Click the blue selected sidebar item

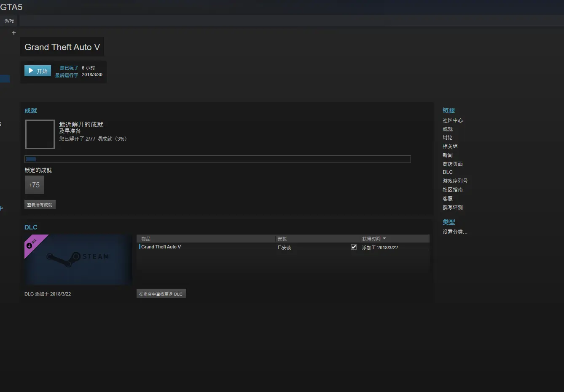5,79
